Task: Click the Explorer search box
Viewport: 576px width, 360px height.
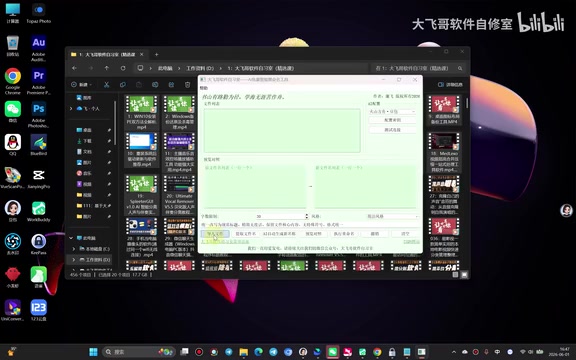Action: pyautogui.click(x=418, y=68)
